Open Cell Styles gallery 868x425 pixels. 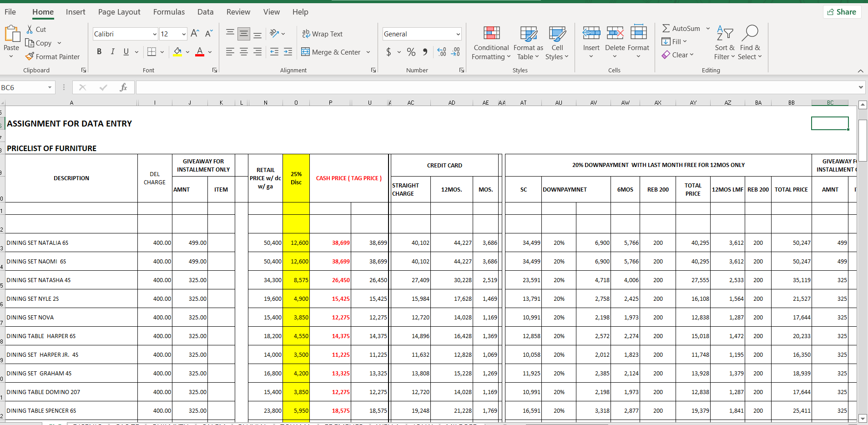pyautogui.click(x=557, y=43)
